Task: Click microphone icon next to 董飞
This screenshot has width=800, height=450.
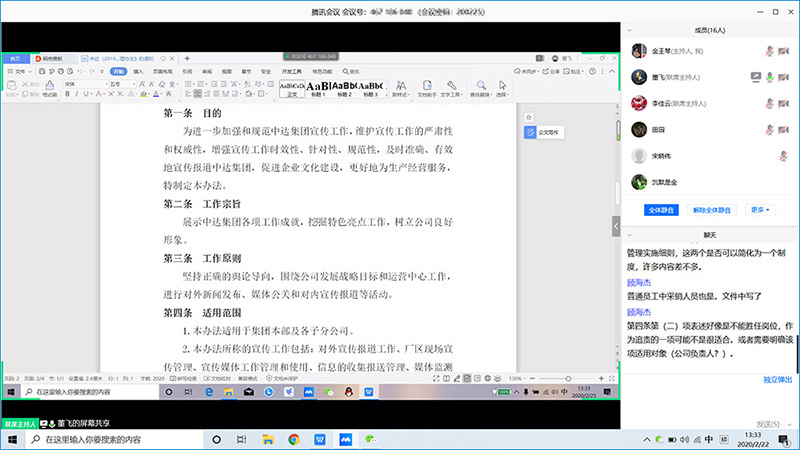Action: point(769,77)
